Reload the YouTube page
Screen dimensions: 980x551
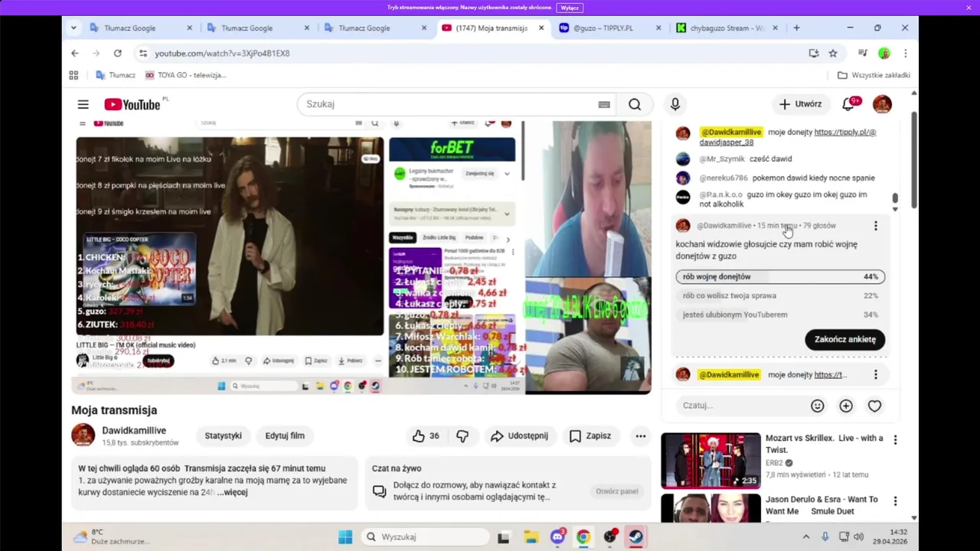coord(117,53)
